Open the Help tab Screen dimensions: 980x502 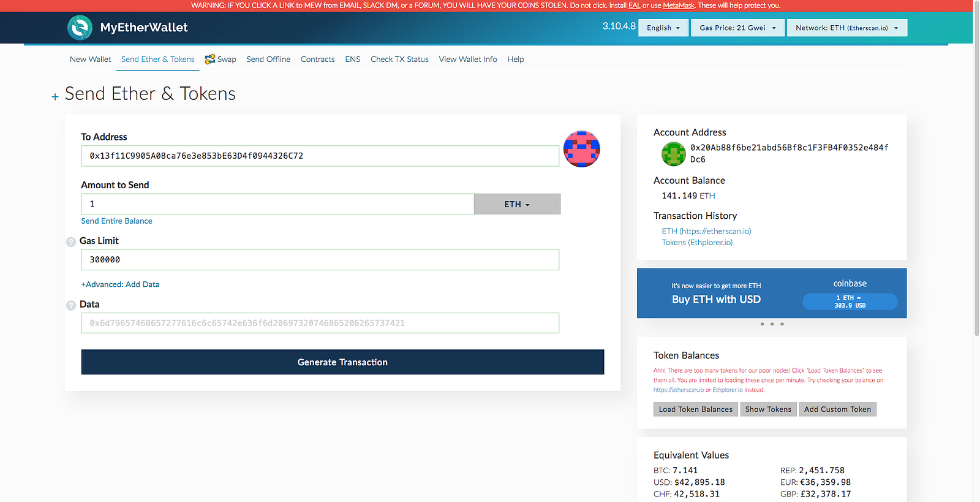[x=516, y=59]
